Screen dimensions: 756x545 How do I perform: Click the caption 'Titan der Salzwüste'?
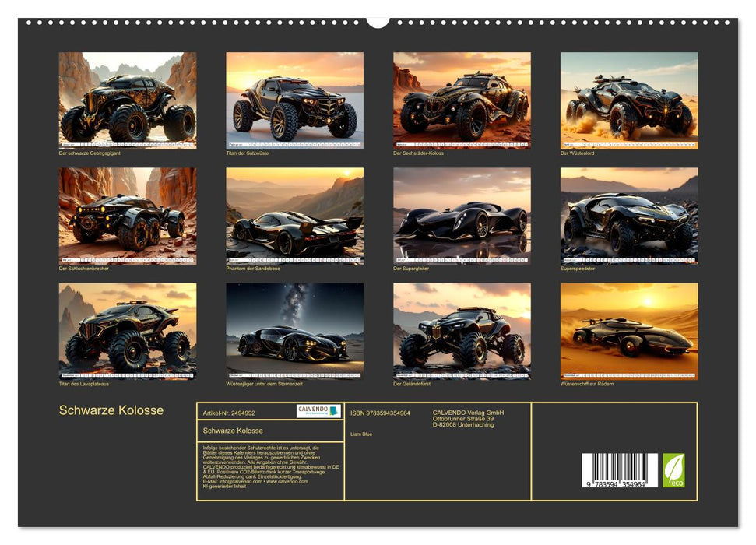248,153
